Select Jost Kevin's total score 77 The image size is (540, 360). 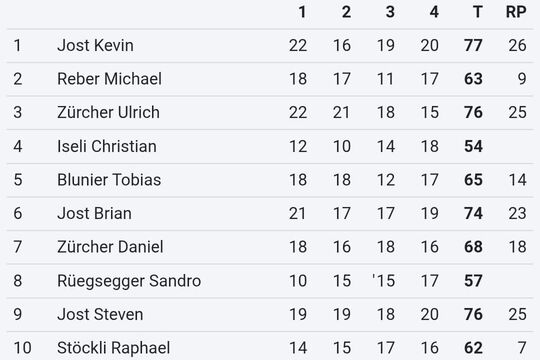coord(473,45)
